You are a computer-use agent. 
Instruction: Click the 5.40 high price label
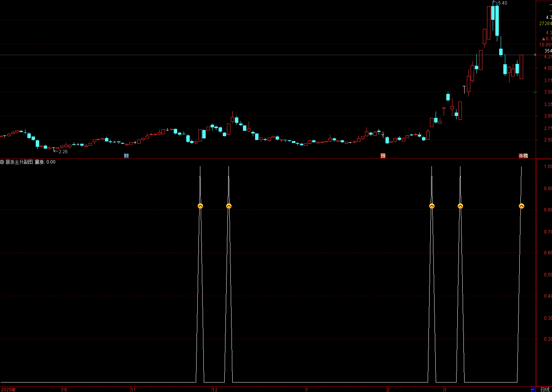502,3
